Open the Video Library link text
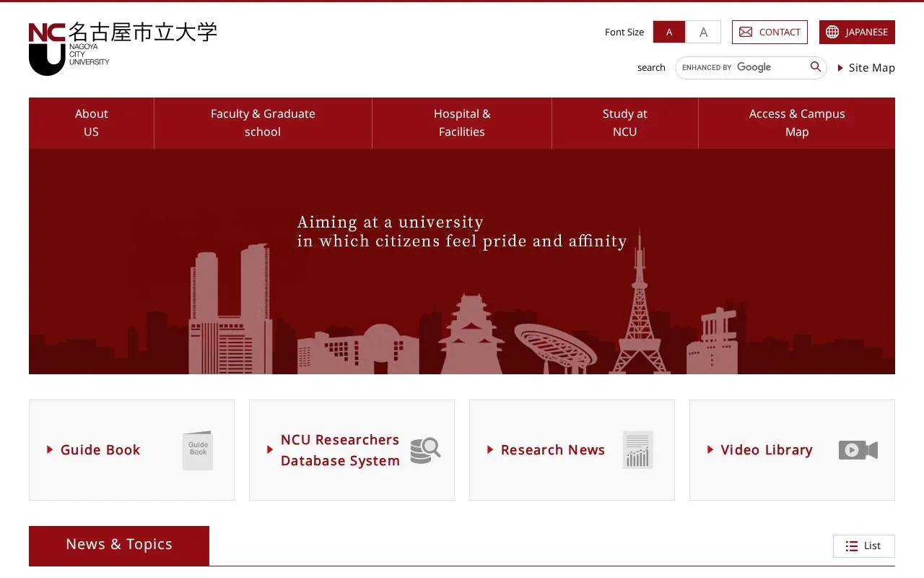The image size is (924, 578). click(767, 450)
